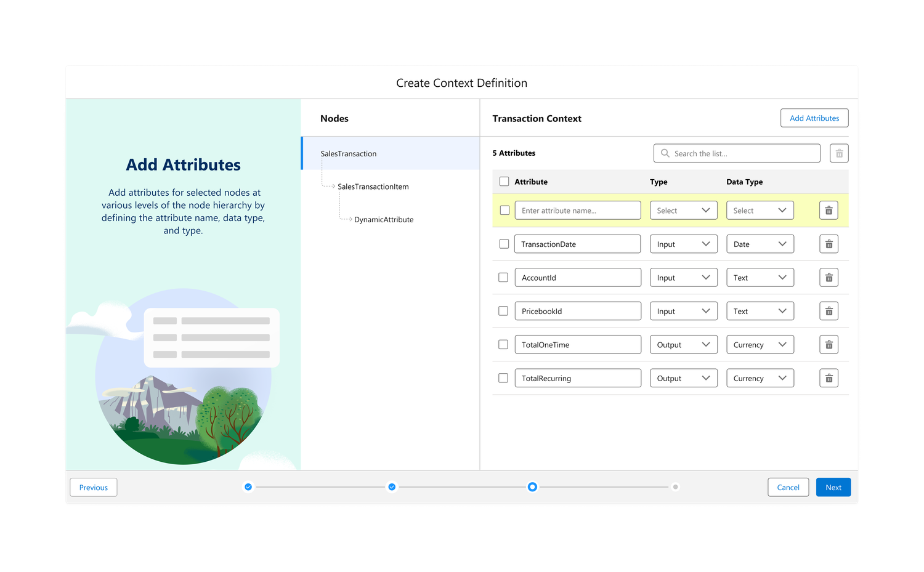The height and width of the screenshot is (572, 924).
Task: Enable the TotalOneTime row checkbox
Action: [x=503, y=345]
